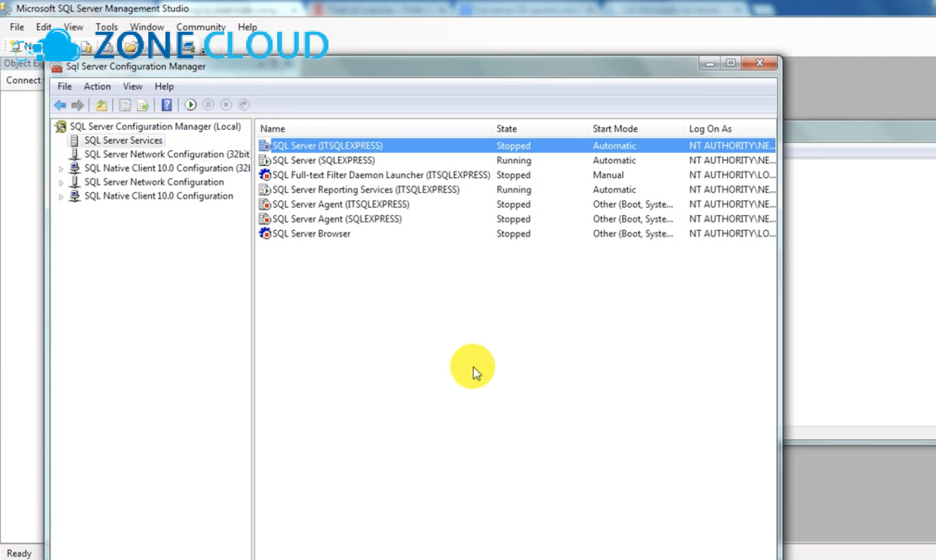Sort services by the State column header
936x560 pixels.
point(506,129)
